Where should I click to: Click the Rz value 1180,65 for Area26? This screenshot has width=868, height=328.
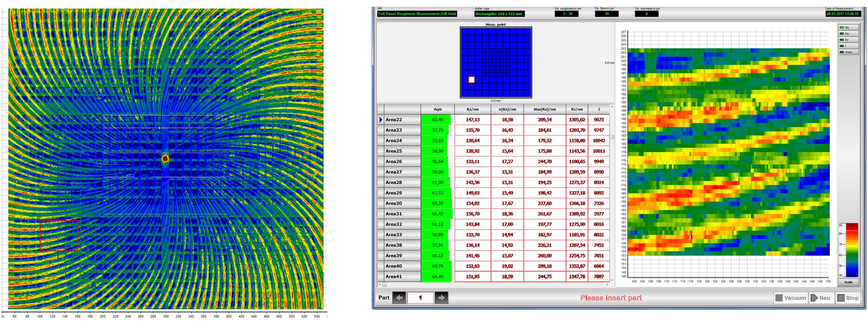[x=577, y=162]
